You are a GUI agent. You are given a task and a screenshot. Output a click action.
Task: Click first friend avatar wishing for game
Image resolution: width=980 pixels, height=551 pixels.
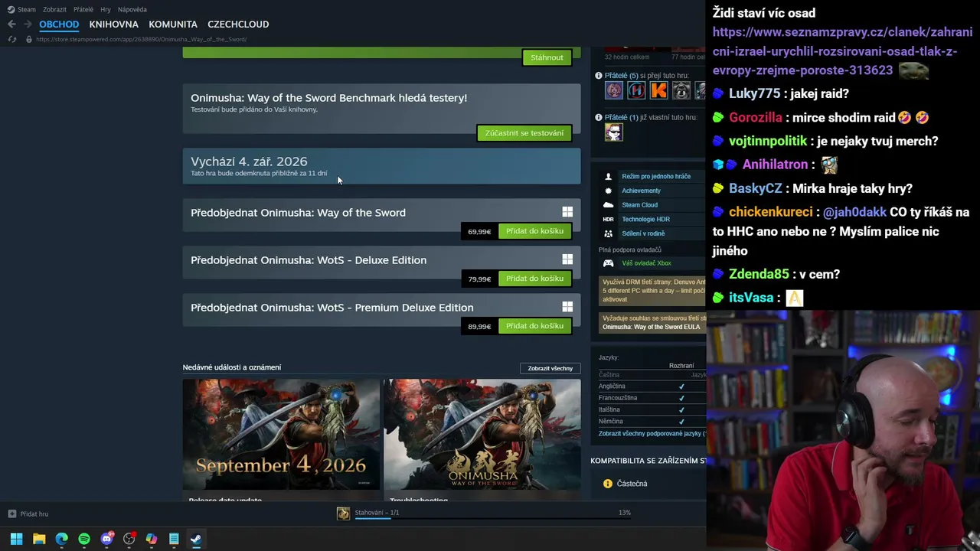pyautogui.click(x=614, y=90)
